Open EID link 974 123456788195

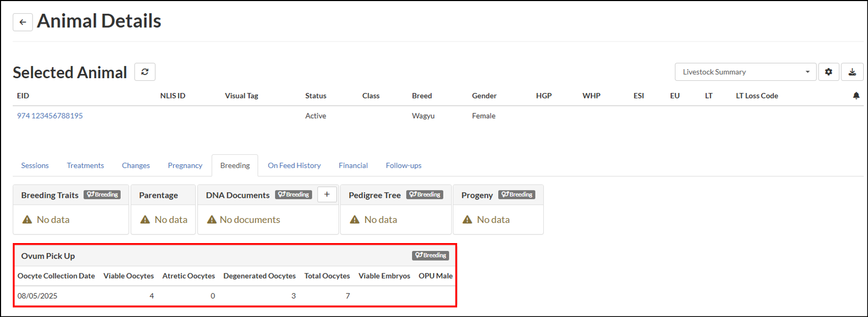(x=50, y=115)
